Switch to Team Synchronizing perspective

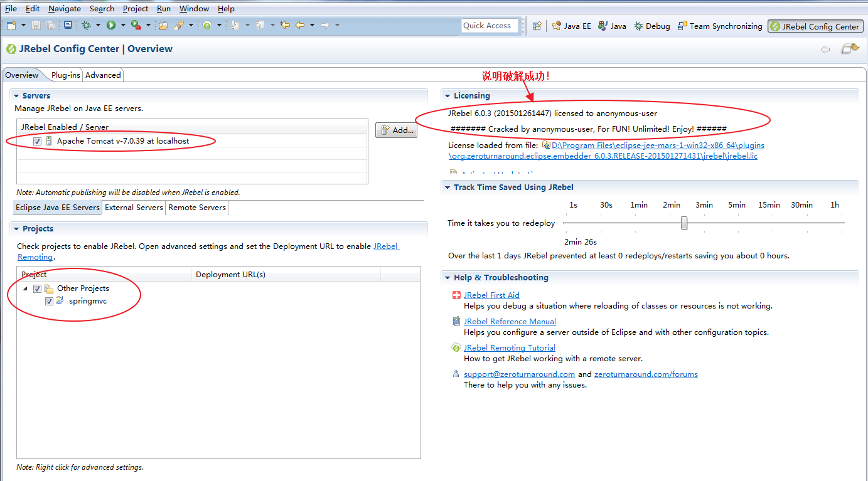720,26
